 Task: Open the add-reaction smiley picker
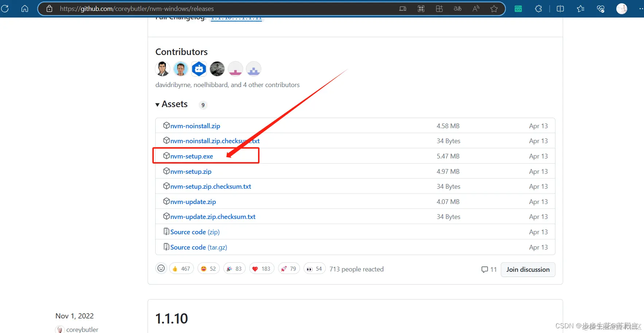161,269
